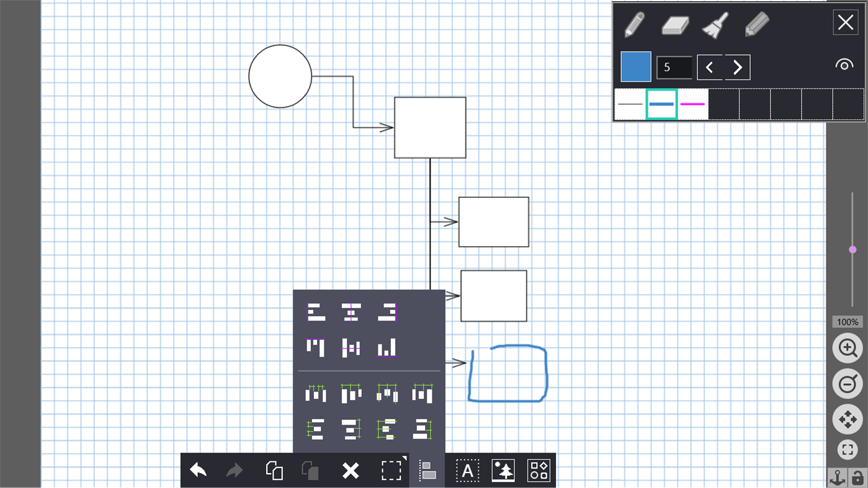Apply the center horizontally alignment

pyautogui.click(x=351, y=313)
